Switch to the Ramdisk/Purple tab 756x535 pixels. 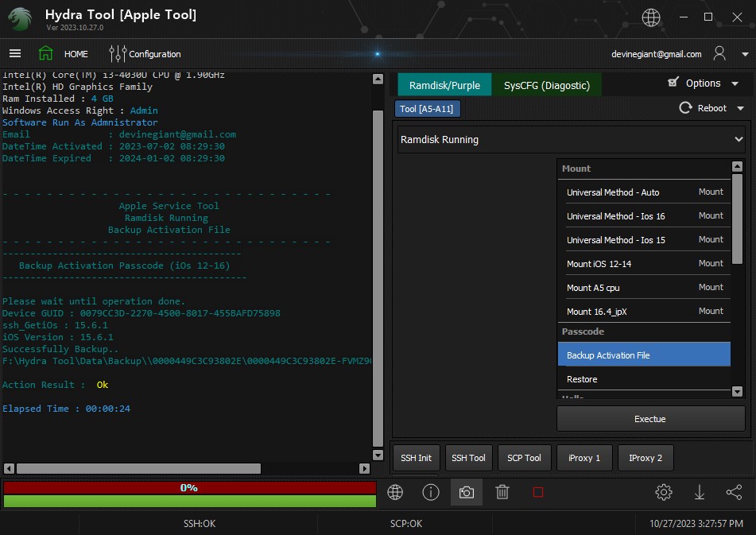coord(444,85)
